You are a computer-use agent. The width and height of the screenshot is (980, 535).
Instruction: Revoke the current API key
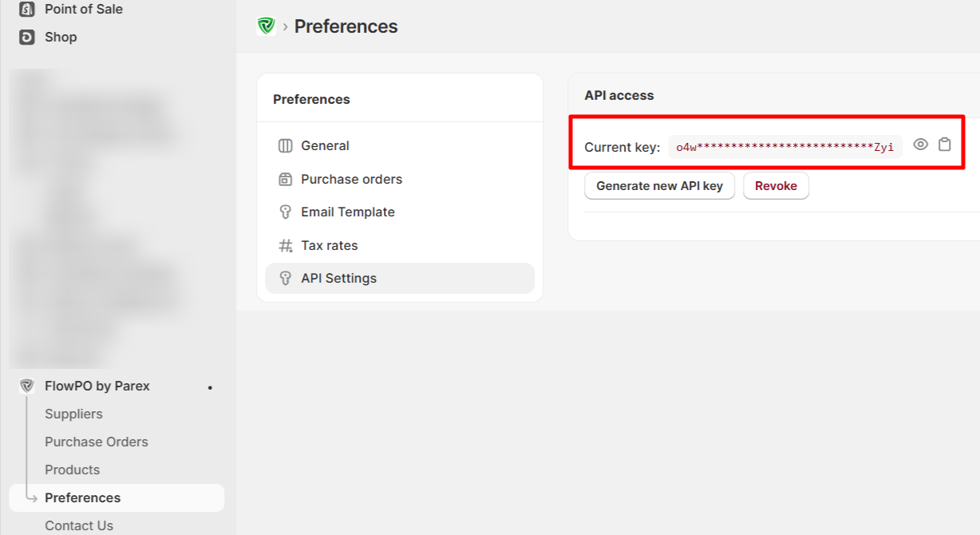point(776,186)
